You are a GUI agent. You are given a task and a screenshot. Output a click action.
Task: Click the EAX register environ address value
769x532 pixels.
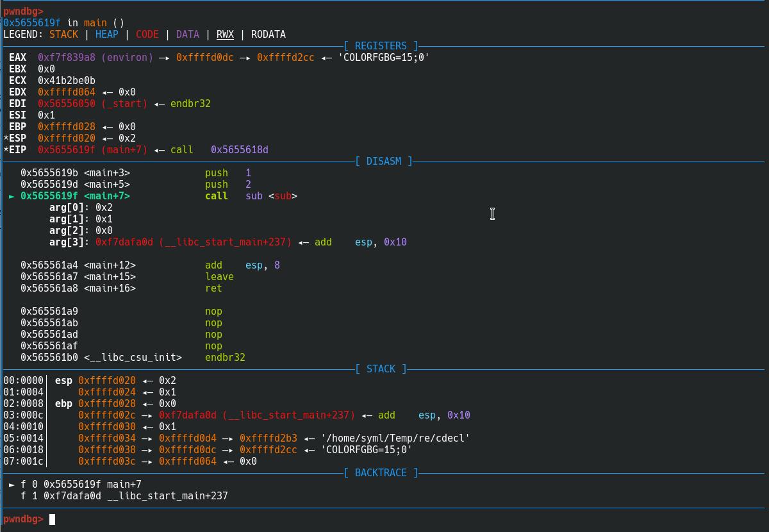tap(95, 58)
